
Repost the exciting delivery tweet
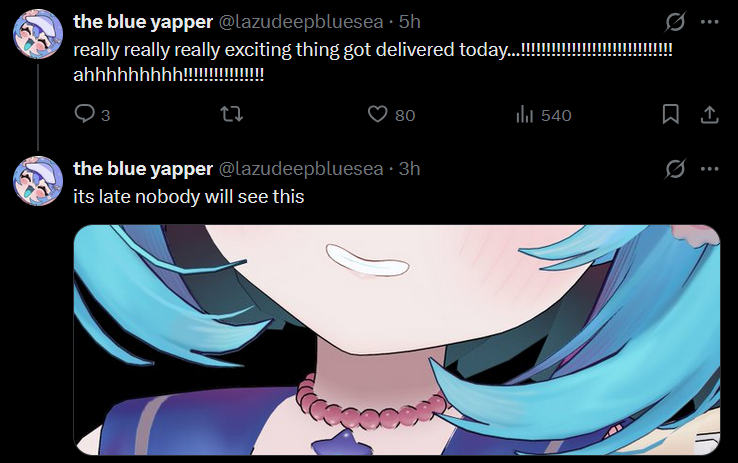point(232,114)
